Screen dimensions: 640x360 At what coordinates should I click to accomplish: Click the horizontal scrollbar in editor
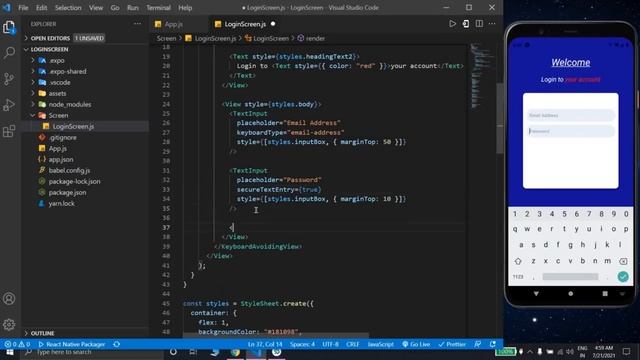[x=276, y=335]
